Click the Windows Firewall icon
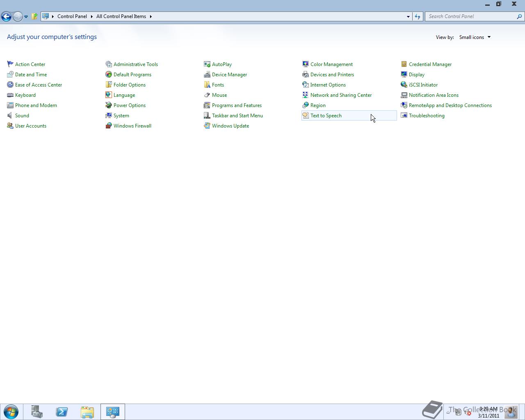Image resolution: width=525 pixels, height=420 pixels. pyautogui.click(x=109, y=126)
